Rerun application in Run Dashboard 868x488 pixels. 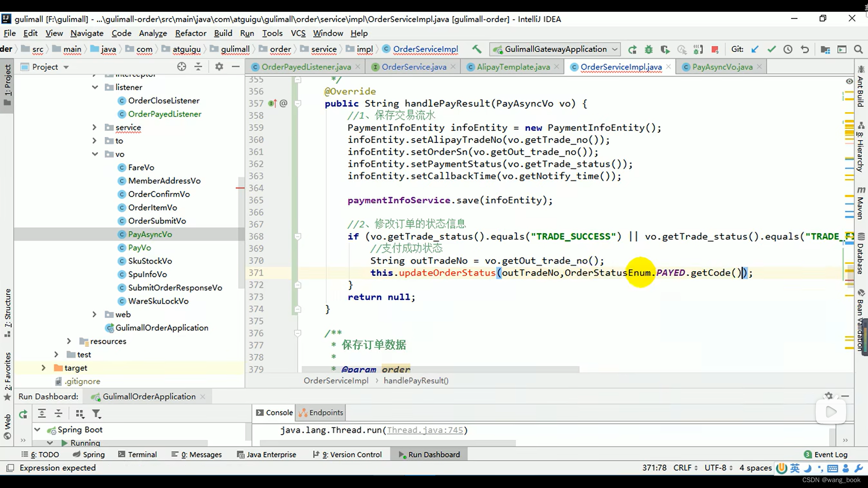click(23, 414)
